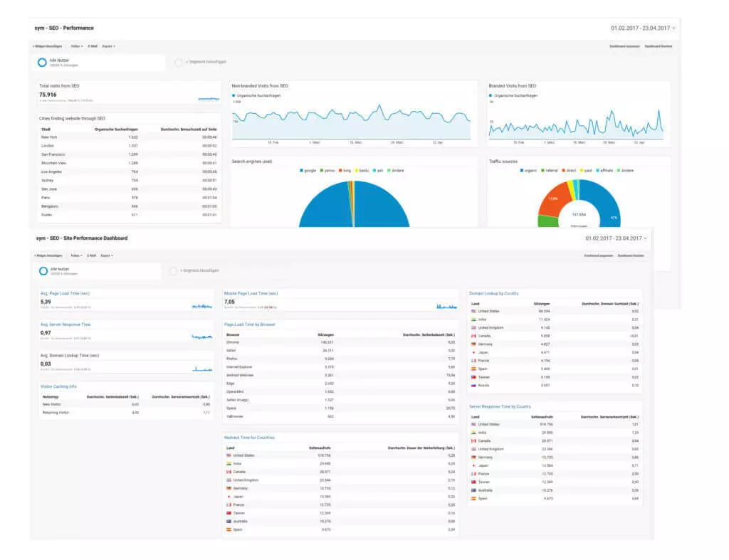Click Widget hinzufügen in Site Performance Dashboard toolbar
Viewport: 729px width, 560px height.
(48, 255)
